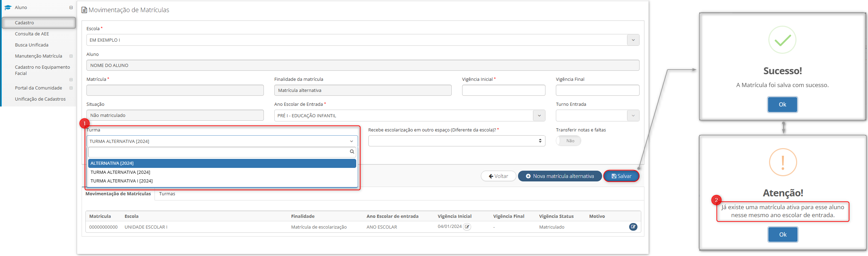868x256 pixels.
Task: Collapse the Aluno sidebar section
Action: click(71, 7)
